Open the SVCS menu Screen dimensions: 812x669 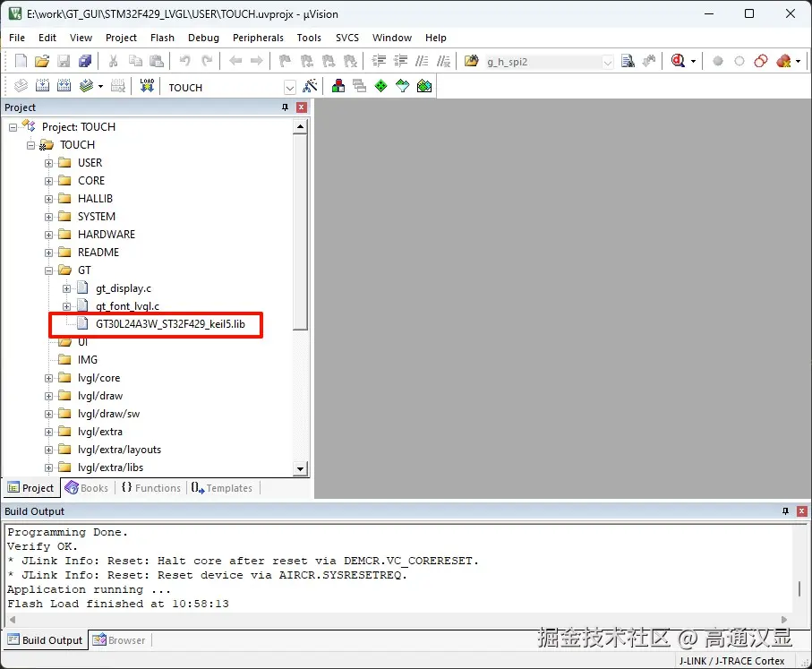(347, 38)
